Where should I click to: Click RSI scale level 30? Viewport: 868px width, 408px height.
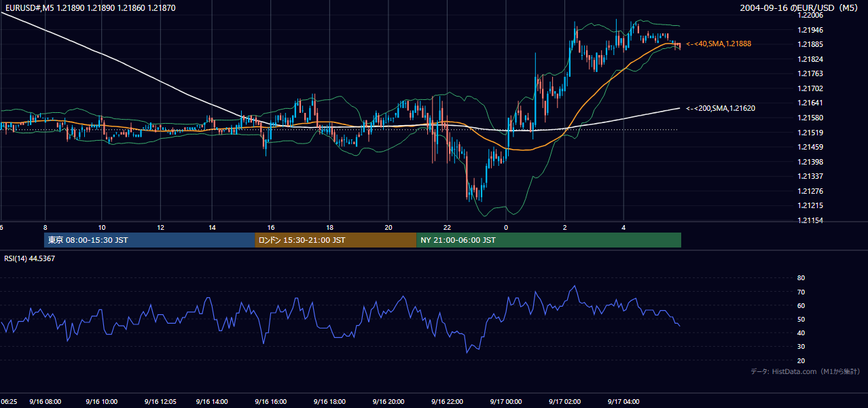801,347
